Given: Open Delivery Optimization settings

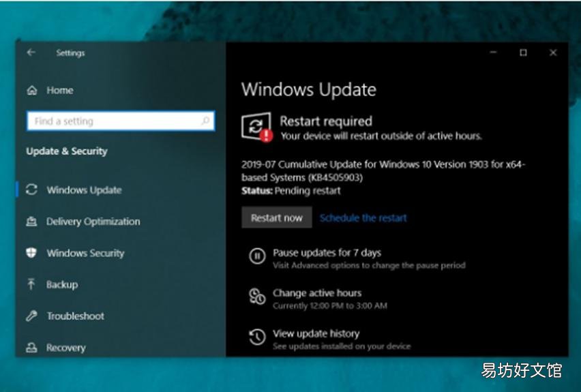Looking at the screenshot, I should (93, 222).
